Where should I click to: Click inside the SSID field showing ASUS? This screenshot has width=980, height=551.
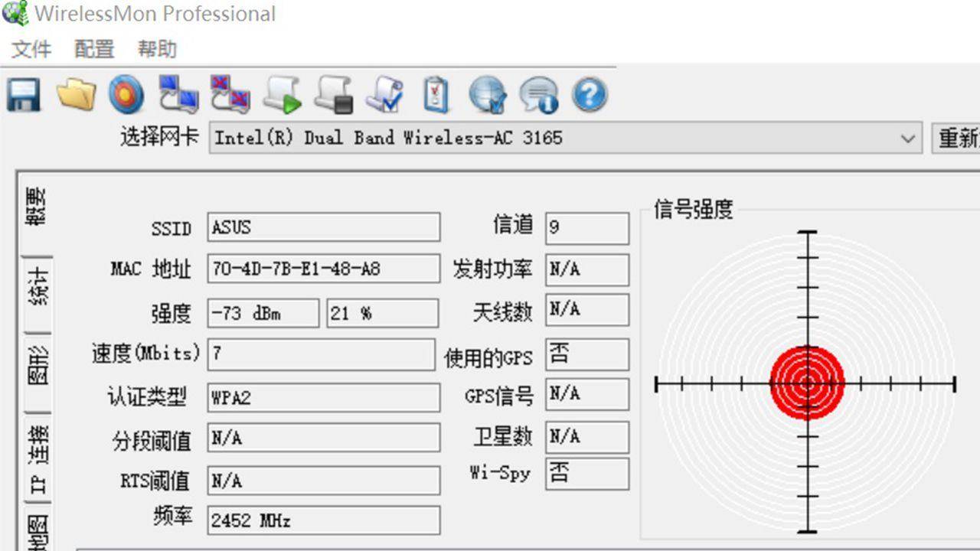tap(322, 227)
